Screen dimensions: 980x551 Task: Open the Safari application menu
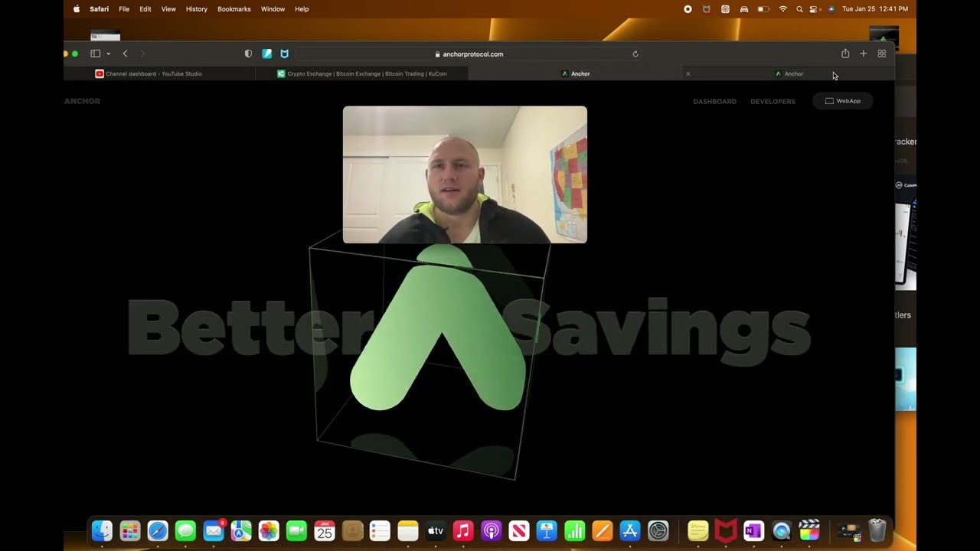point(100,9)
